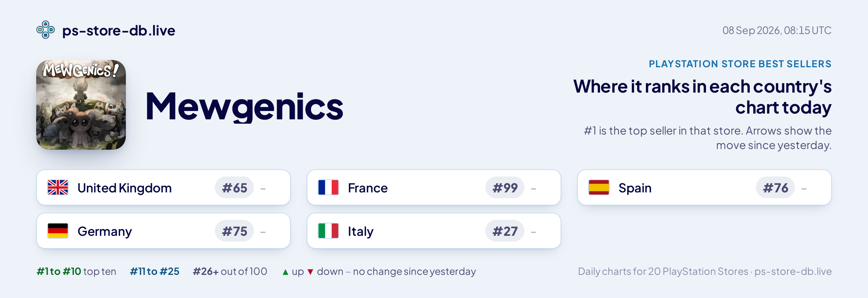868x298 pixels.
Task: Select the Spain #76 rank badge
Action: [775, 187]
